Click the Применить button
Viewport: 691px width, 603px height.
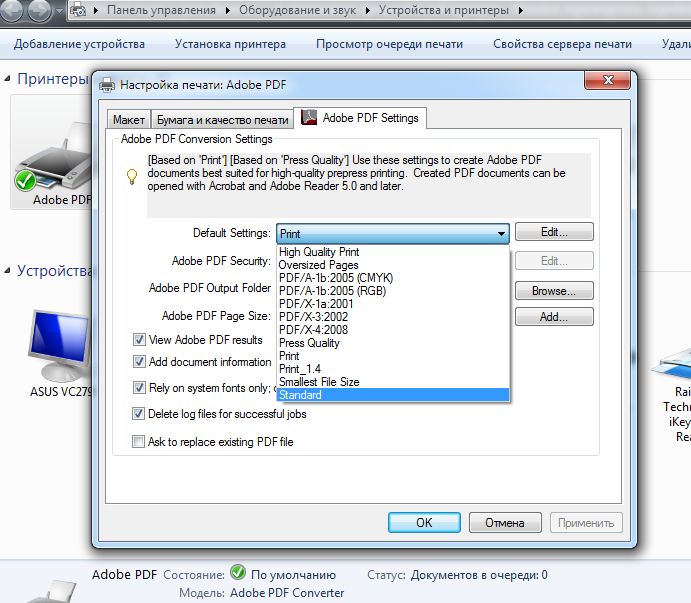point(586,523)
